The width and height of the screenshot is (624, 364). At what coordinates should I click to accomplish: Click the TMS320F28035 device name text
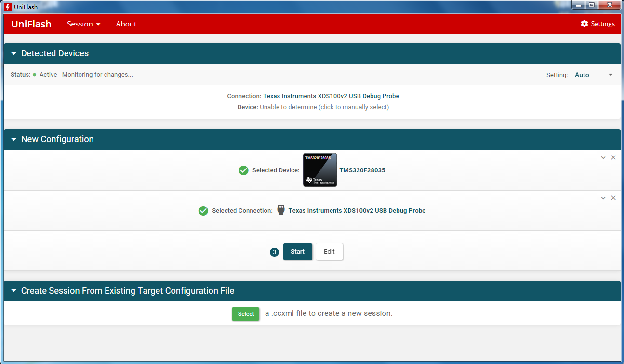point(362,170)
